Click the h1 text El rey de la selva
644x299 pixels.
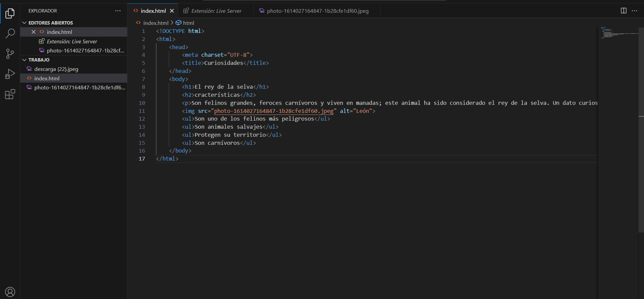224,87
